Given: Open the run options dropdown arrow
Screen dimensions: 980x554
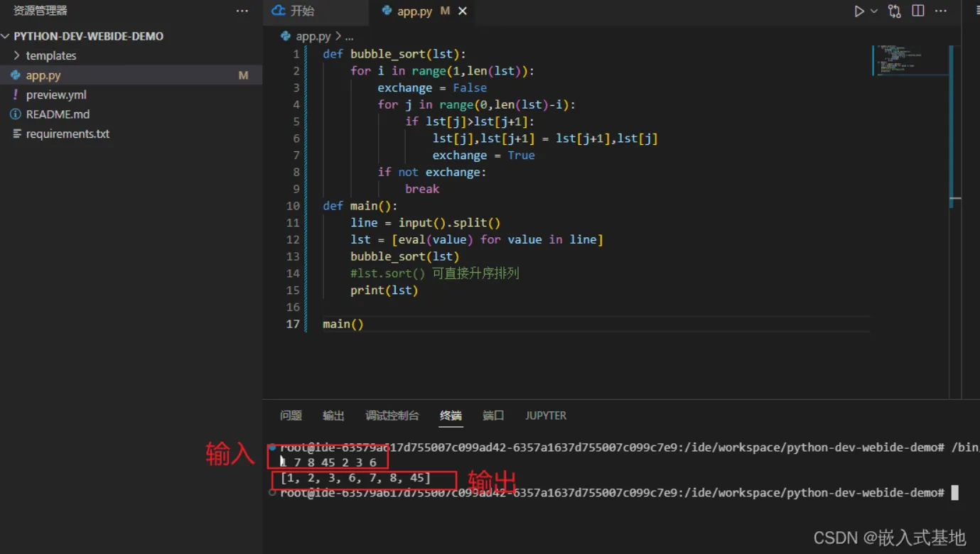Looking at the screenshot, I should (874, 11).
